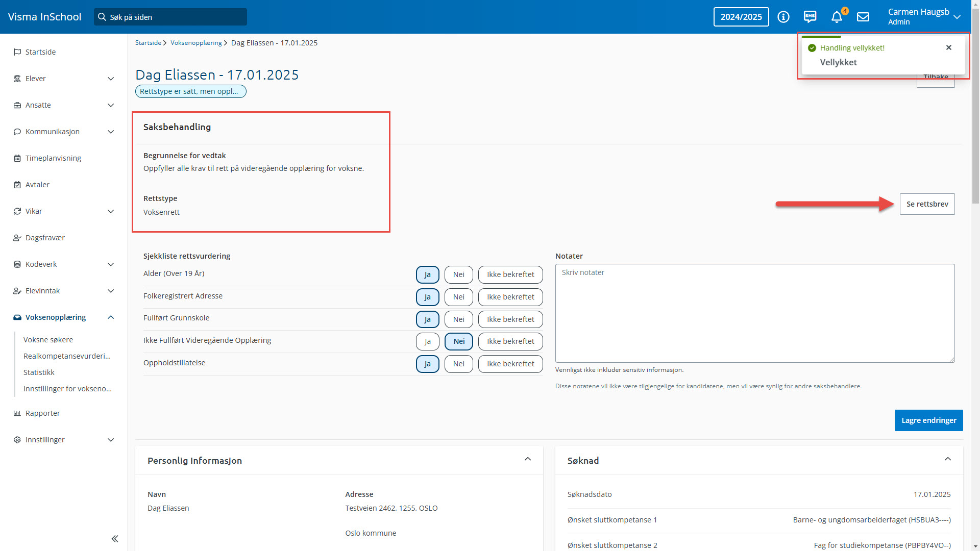Collapse the sidebar with double-chevron icon
980x551 pixels.
pyautogui.click(x=115, y=539)
